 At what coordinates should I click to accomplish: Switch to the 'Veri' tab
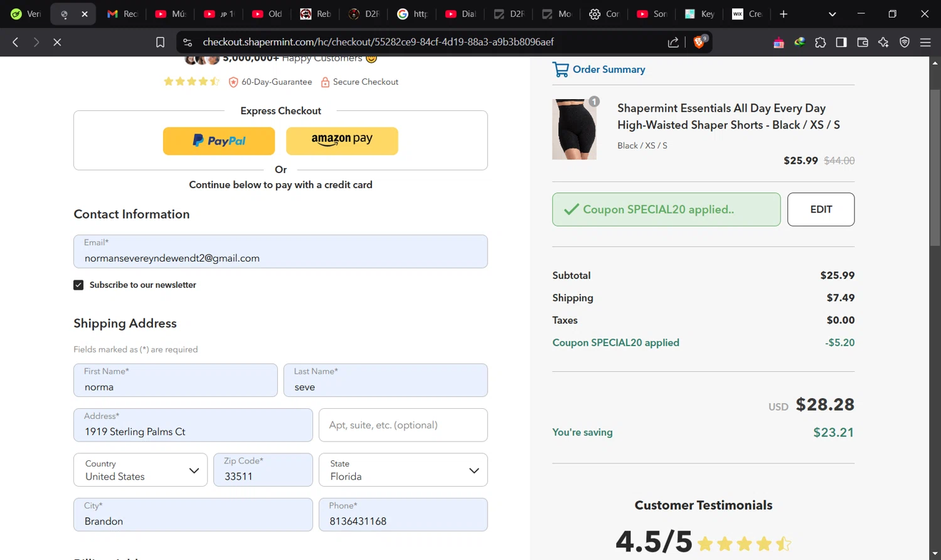click(25, 14)
